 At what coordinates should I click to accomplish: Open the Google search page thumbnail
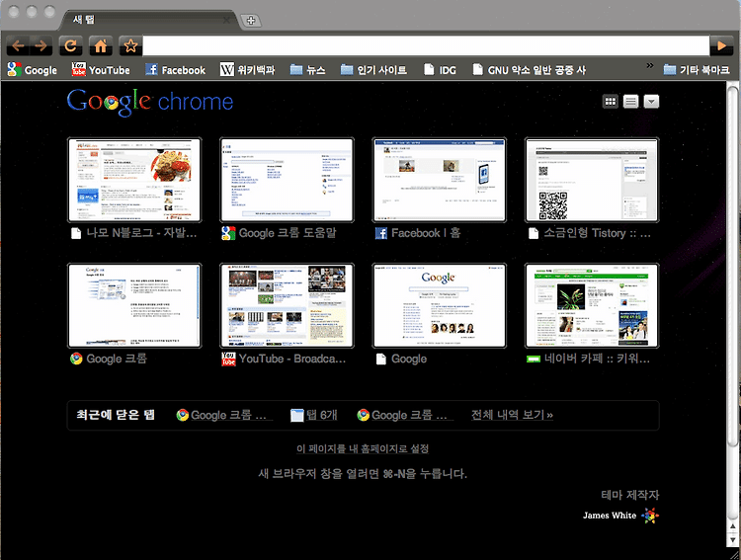pyautogui.click(x=439, y=306)
